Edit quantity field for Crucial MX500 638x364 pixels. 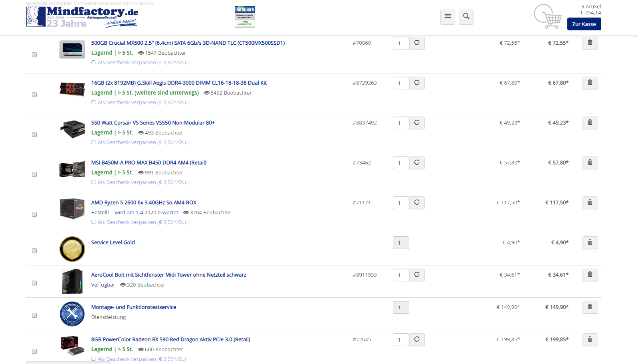[401, 43]
